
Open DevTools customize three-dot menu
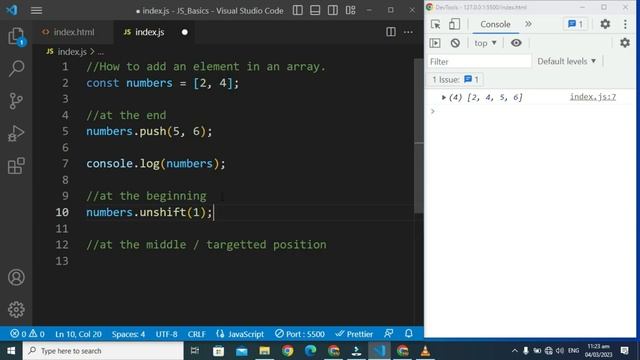click(625, 24)
